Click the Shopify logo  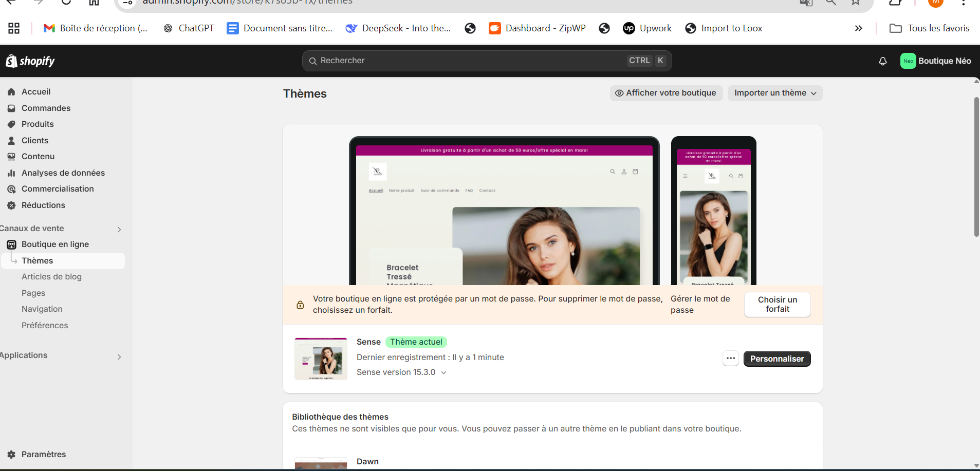(x=30, y=61)
